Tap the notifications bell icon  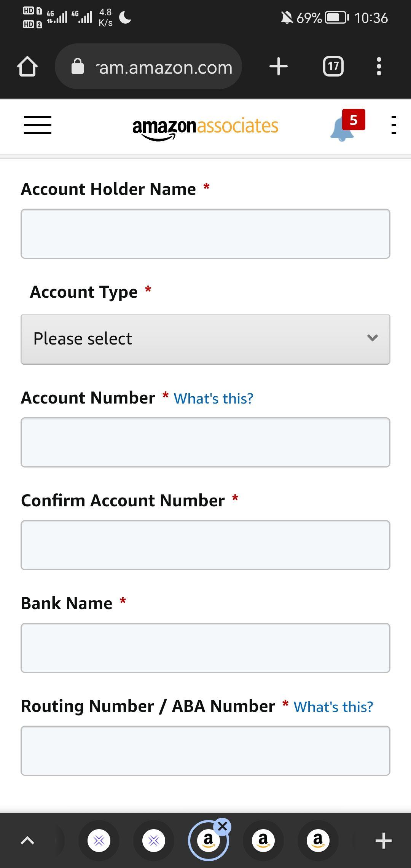tap(342, 129)
